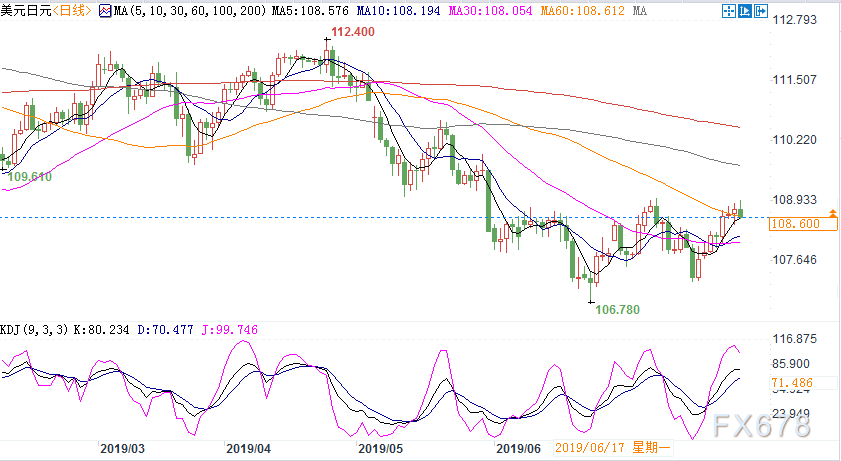
Task: Click the orange 71.486 KDJ value
Action: (x=792, y=383)
